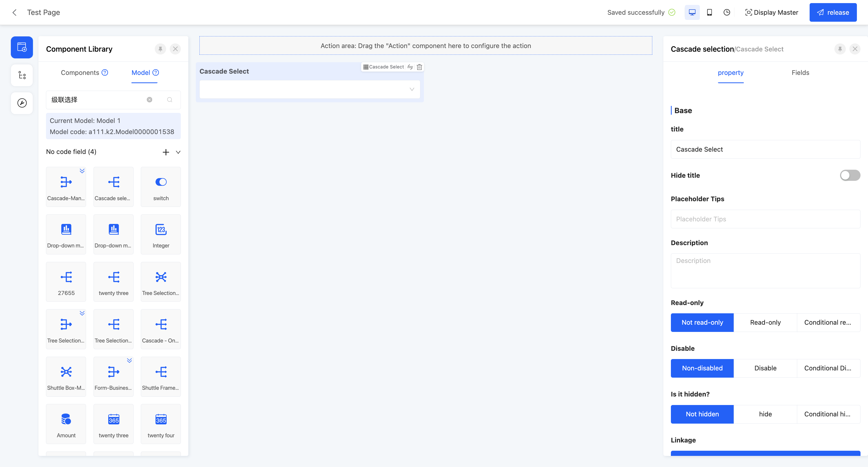Click the swap icon on Cascade Select toolbar
This screenshot has height=467, width=868.
[410, 67]
